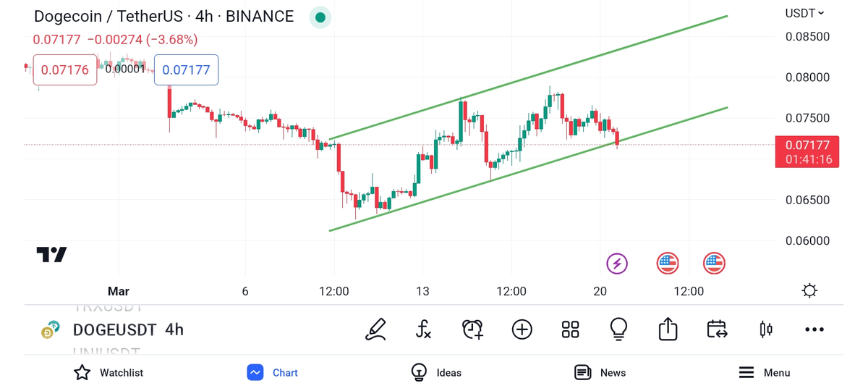Tap the plus compare symbol icon

(x=522, y=329)
